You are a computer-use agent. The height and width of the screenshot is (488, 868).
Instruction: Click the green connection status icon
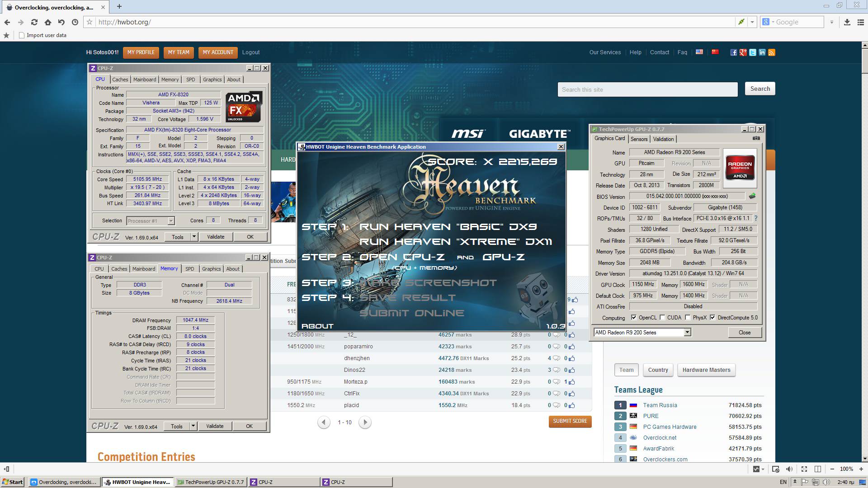(741, 22)
